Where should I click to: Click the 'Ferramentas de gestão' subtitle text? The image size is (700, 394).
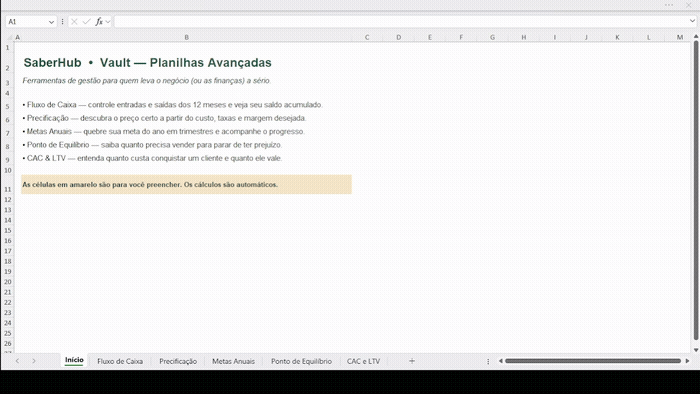point(146,81)
